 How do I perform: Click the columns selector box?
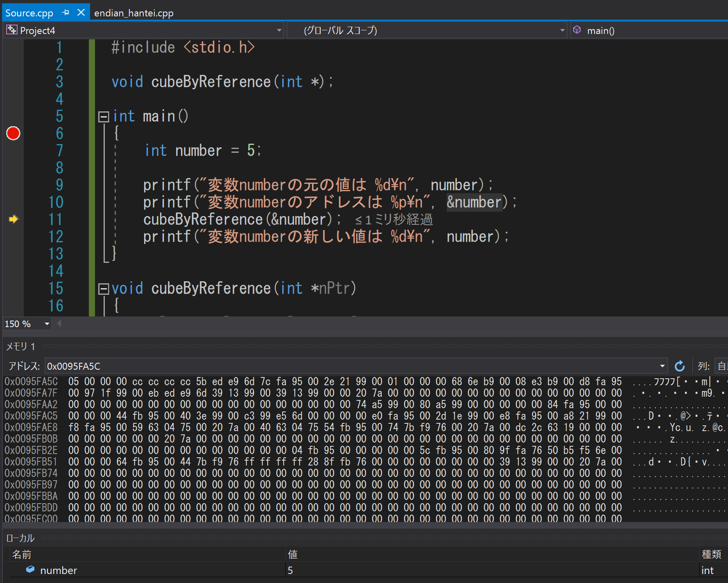coord(721,366)
